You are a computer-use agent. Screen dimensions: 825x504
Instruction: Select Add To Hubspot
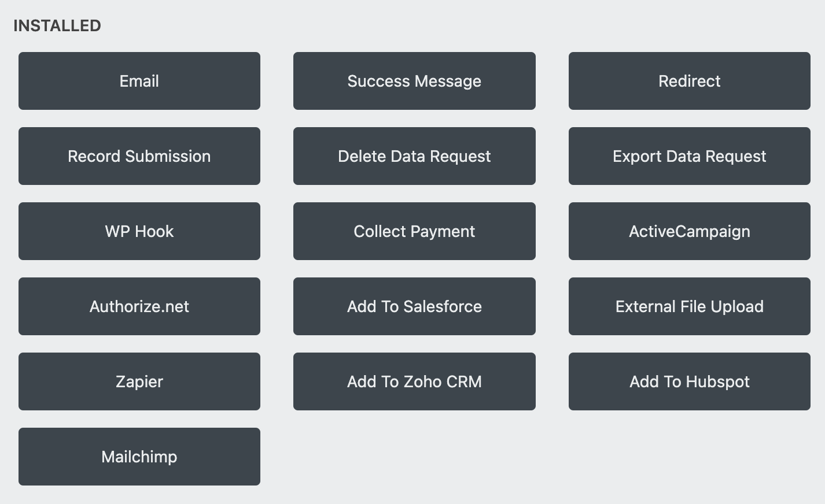point(688,381)
